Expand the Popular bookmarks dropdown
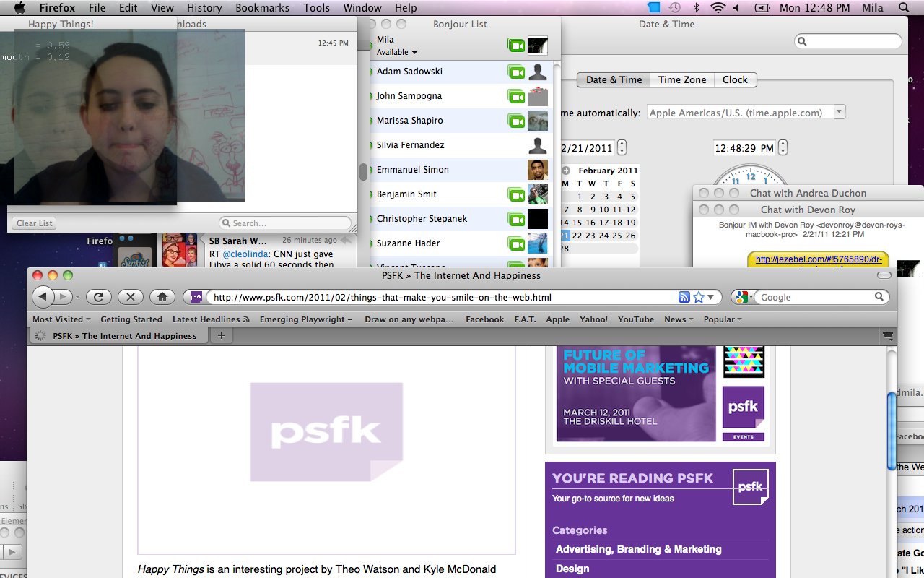The height and width of the screenshot is (578, 924). click(x=723, y=319)
